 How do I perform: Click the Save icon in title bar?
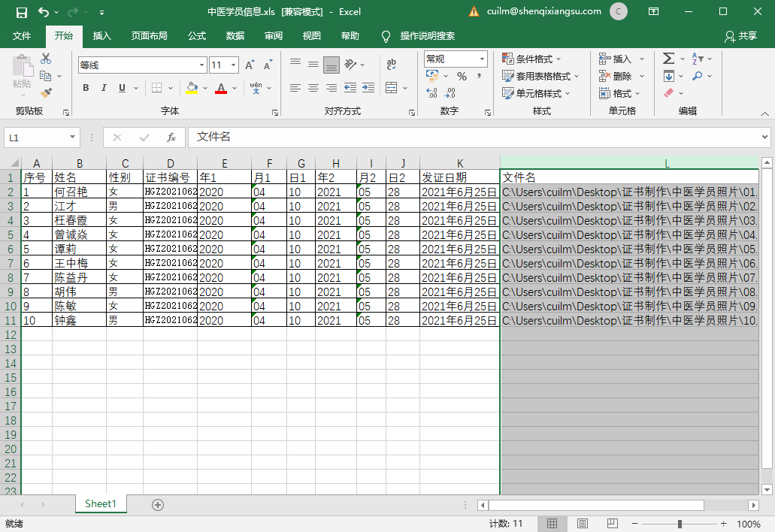point(22,12)
